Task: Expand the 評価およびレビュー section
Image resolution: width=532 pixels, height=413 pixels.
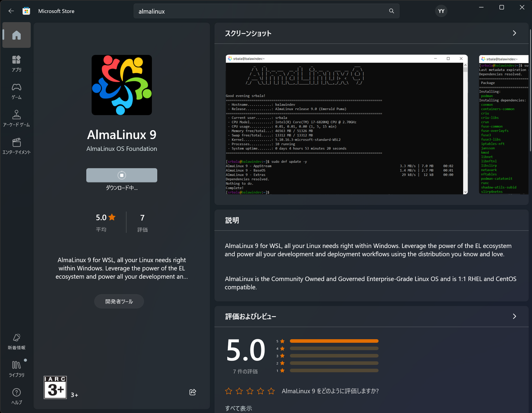Action: [x=514, y=316]
